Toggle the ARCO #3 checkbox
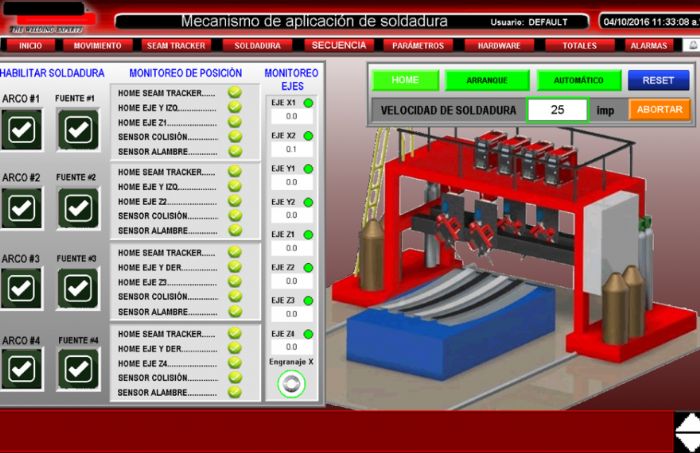The image size is (700, 453). coord(21,288)
